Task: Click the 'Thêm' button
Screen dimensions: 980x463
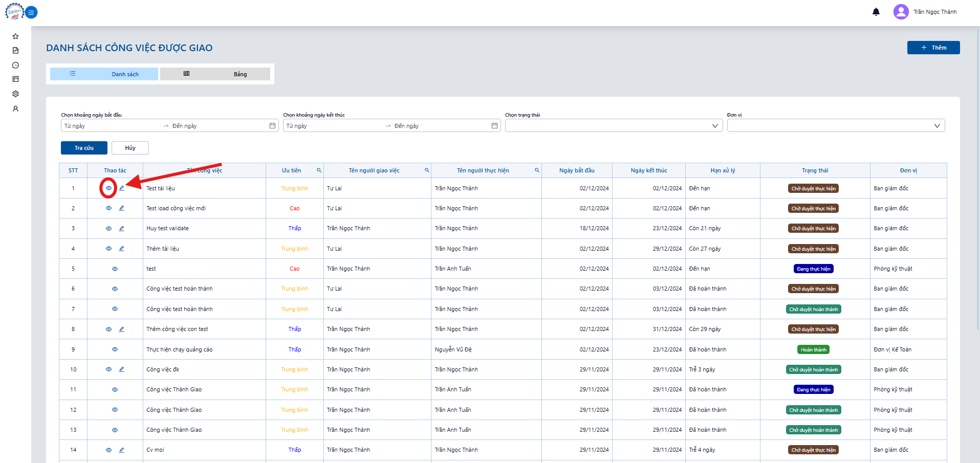Action: tap(933, 48)
